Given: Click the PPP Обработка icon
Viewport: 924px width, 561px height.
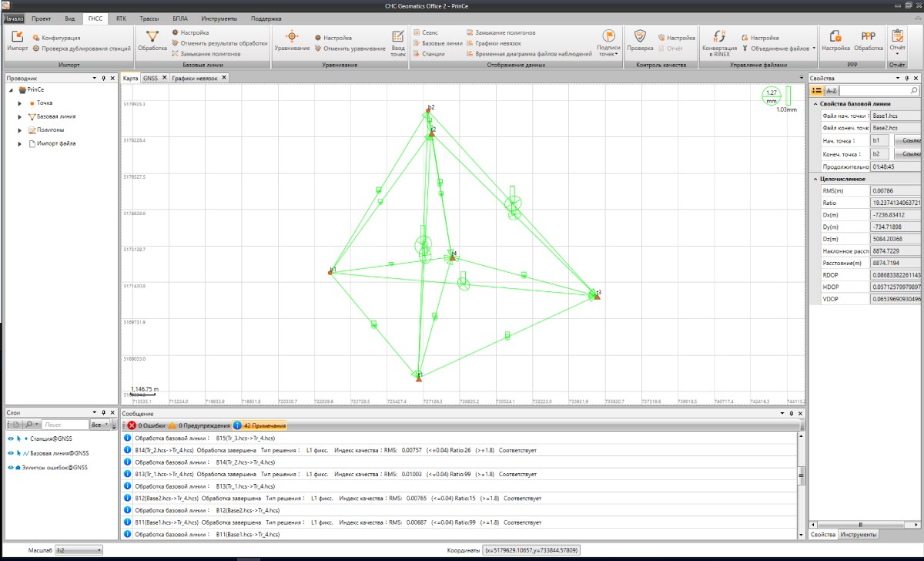Looking at the screenshot, I should [x=868, y=40].
